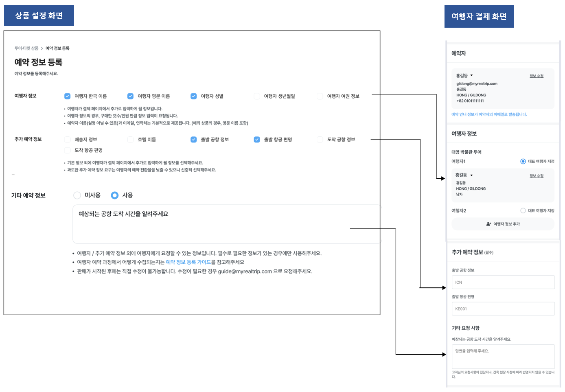The height and width of the screenshot is (392, 565).
Task: Check the 배송지 정보 option
Action: coord(68,140)
